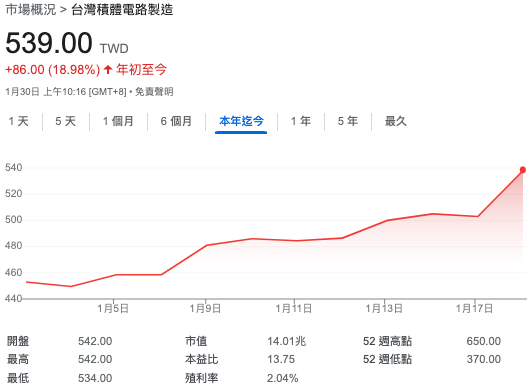
Task: Click the 480 y-axis label
Action: tap(14, 246)
